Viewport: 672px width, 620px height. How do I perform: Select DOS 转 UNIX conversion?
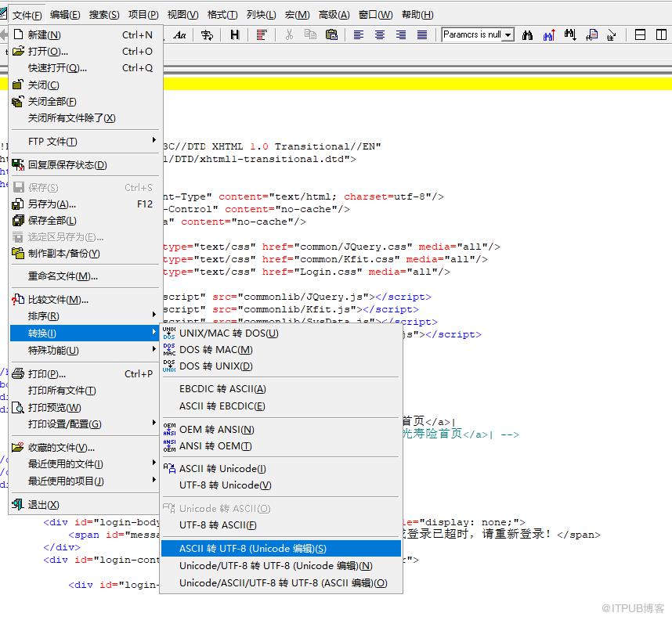[x=281, y=366]
